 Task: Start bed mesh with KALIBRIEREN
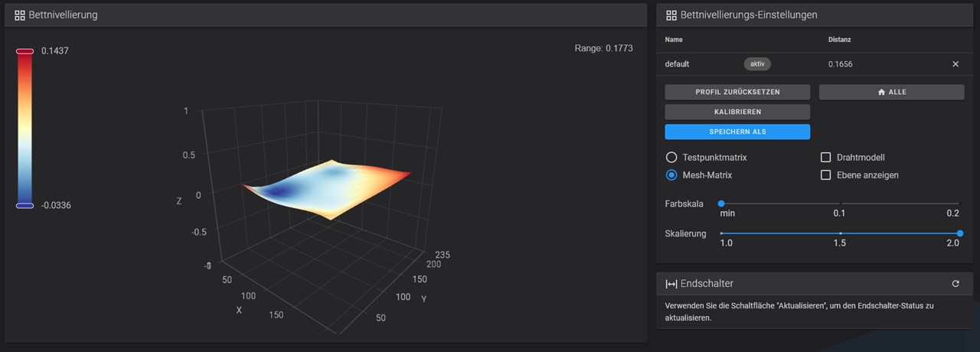click(737, 112)
